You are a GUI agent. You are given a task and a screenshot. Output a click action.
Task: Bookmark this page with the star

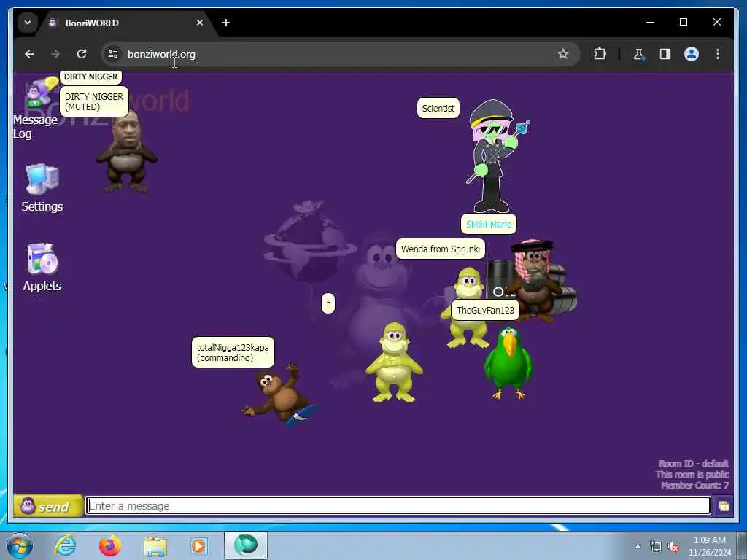563,54
